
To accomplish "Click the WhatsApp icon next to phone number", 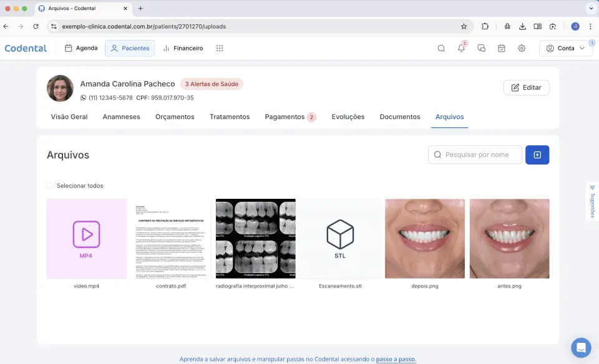I will (83, 98).
